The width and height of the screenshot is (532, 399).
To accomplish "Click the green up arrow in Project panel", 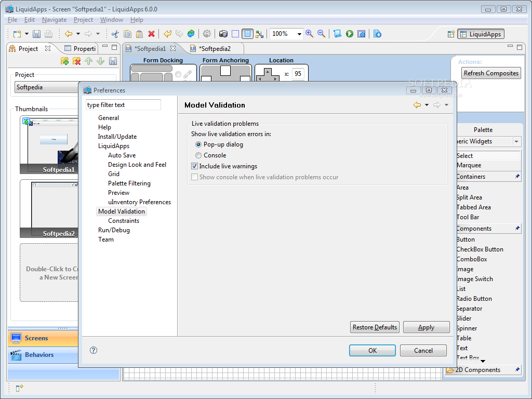I will click(88, 61).
